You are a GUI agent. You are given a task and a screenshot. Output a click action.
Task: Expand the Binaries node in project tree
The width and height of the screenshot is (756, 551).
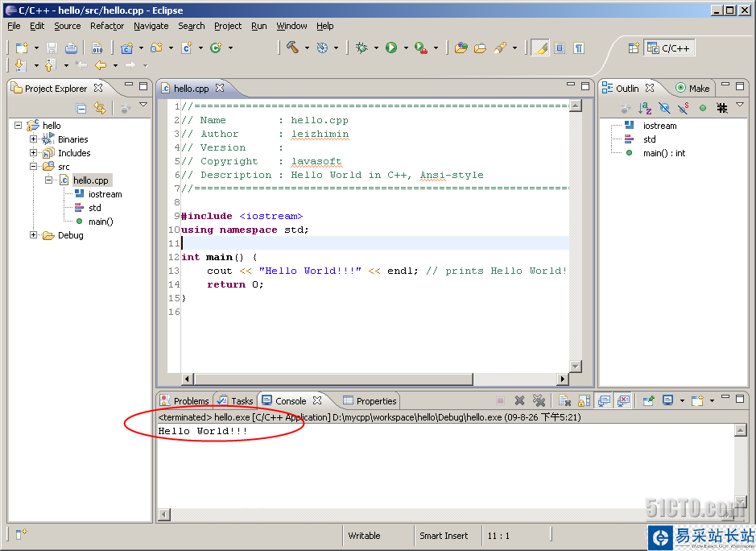(34, 139)
